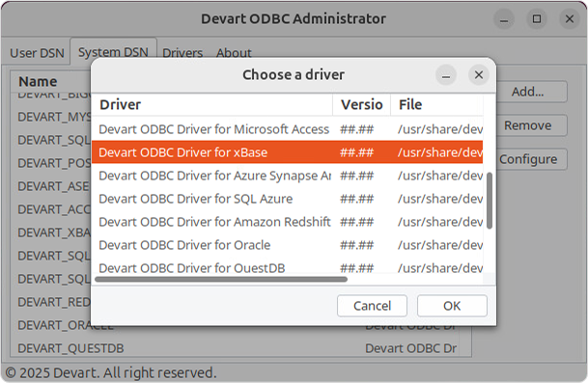Image resolution: width=588 pixels, height=383 pixels.
Task: Select Devart ODBC Driver for QuestDB
Action: coord(288,267)
